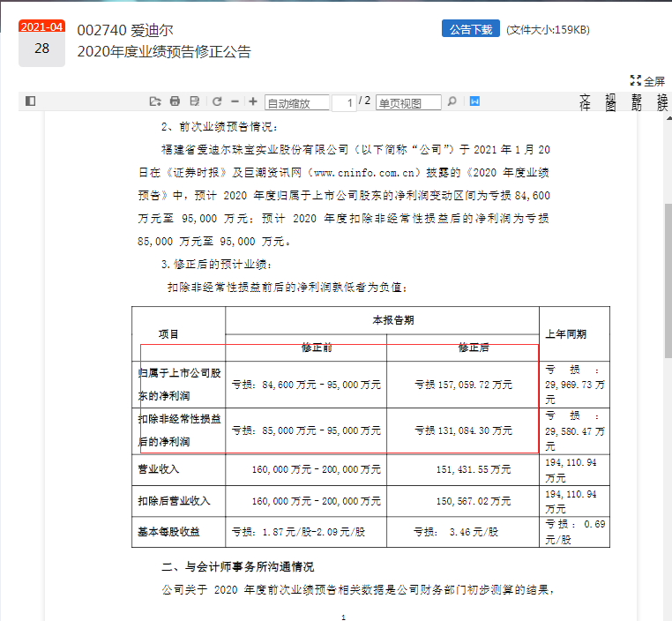Click the second compressed menu item at toolbar right
The height and width of the screenshot is (621, 672).
[611, 103]
